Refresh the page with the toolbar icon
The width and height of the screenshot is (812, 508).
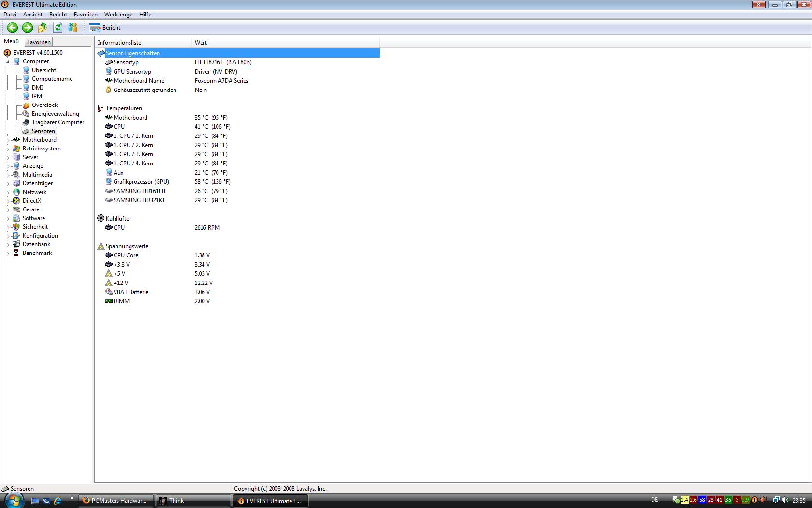[58, 28]
